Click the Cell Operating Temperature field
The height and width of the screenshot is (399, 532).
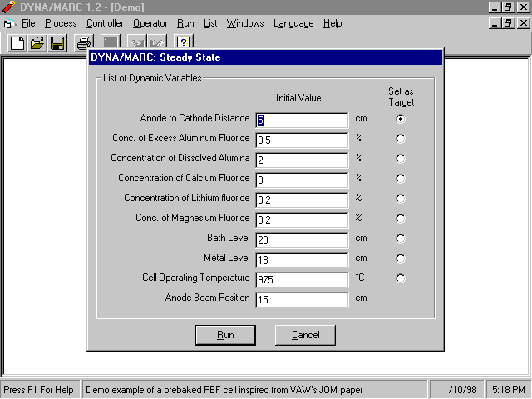point(302,280)
